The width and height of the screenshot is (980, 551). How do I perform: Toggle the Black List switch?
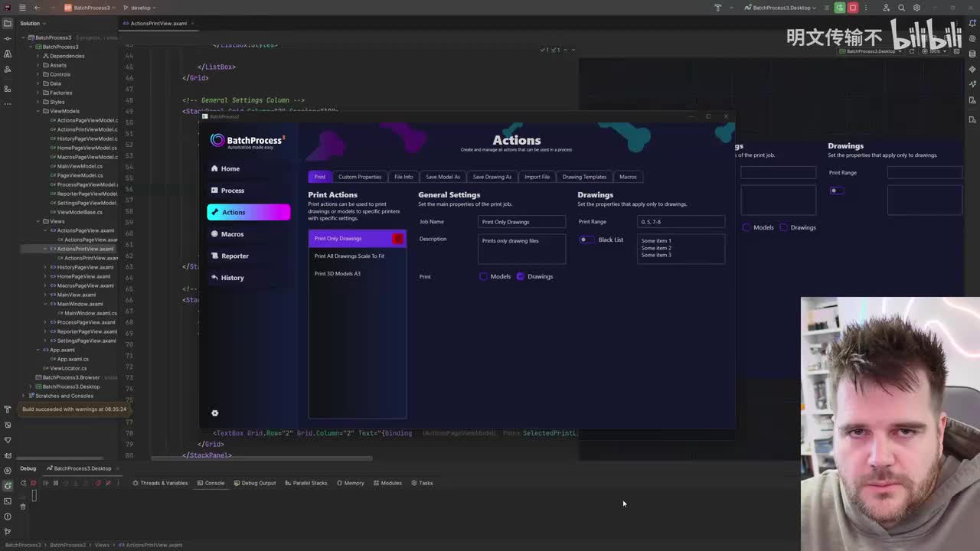[586, 240]
